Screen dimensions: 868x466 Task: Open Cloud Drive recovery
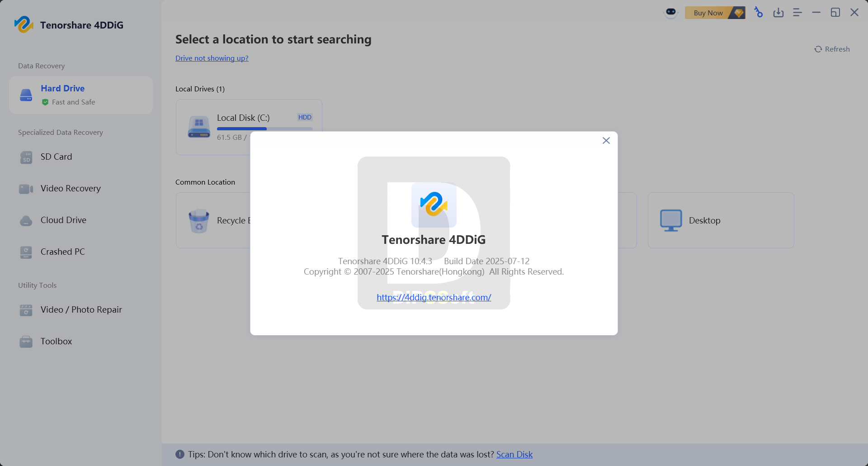pyautogui.click(x=81, y=220)
